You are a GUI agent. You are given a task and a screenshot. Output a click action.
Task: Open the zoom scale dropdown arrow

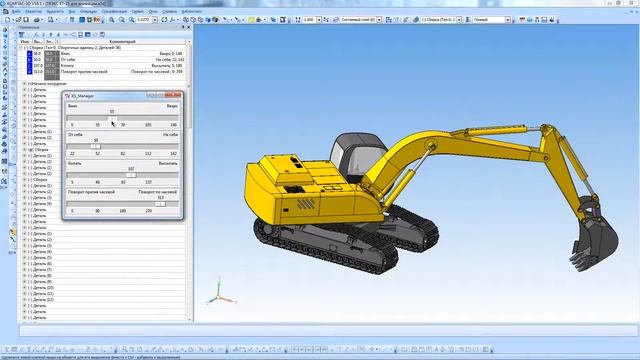click(155, 20)
